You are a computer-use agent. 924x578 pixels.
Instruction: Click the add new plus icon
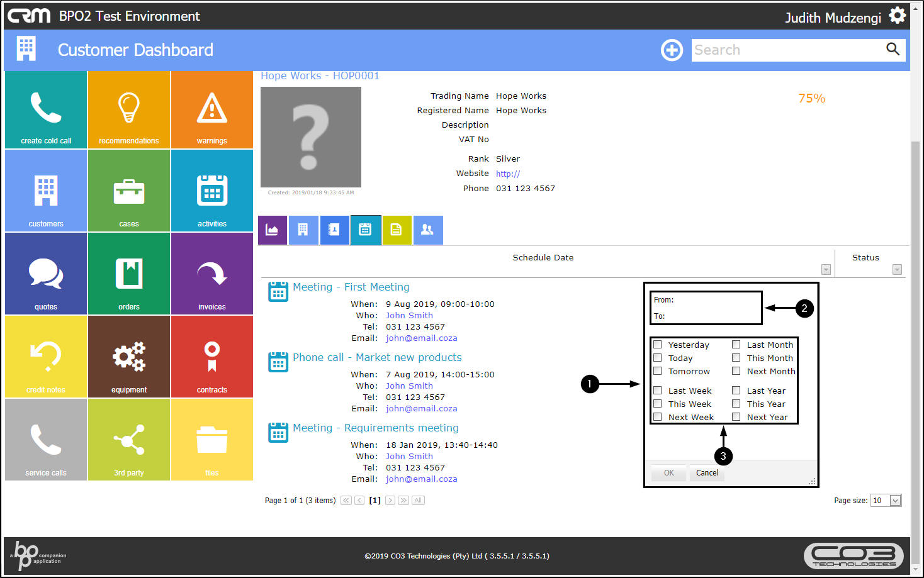point(672,50)
